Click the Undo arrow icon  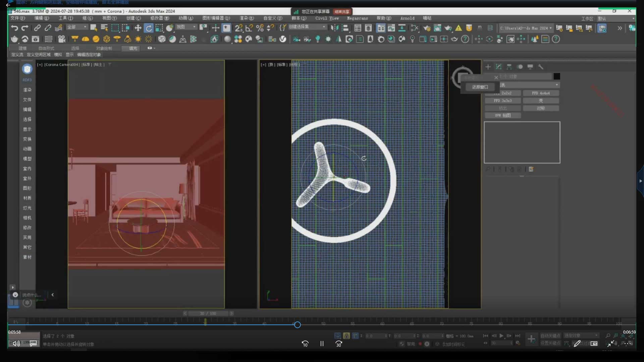click(x=14, y=28)
